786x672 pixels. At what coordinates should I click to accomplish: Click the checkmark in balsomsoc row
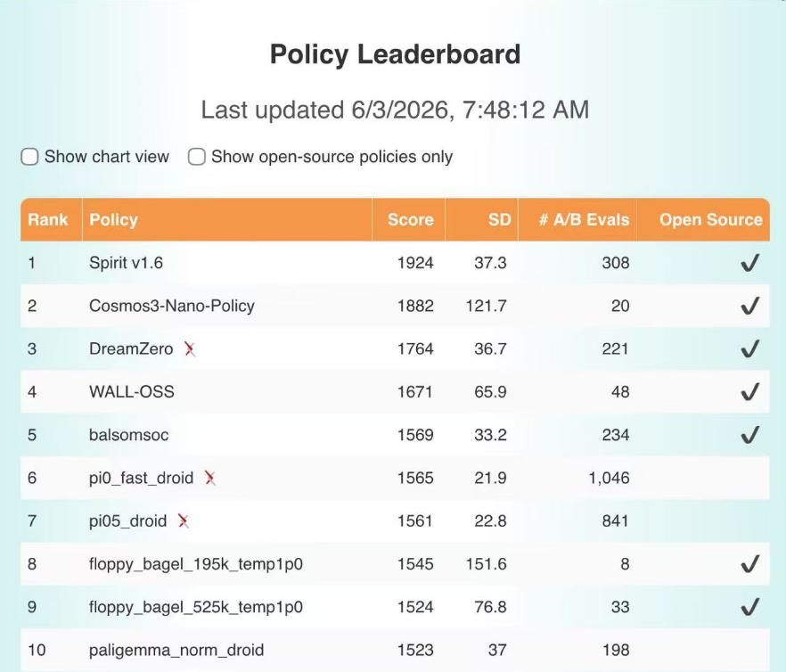(750, 435)
